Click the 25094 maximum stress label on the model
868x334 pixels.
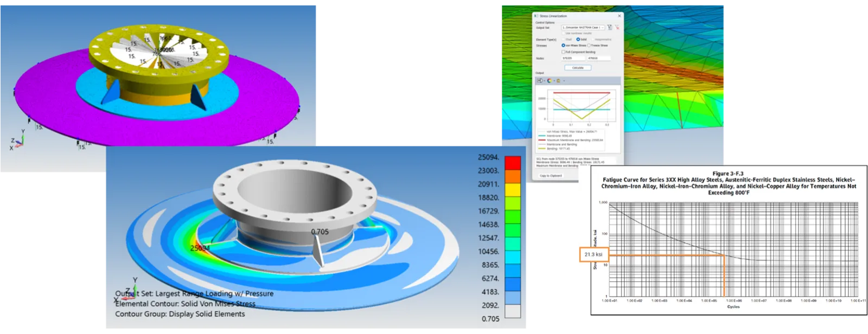pyautogui.click(x=200, y=248)
